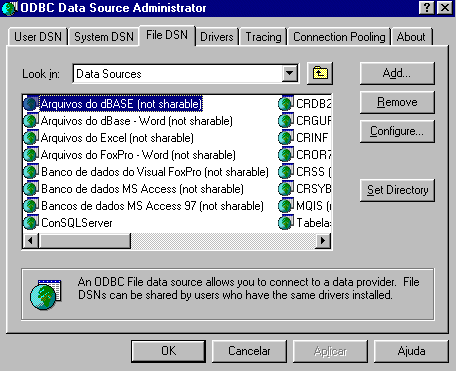The width and height of the screenshot is (456, 371).
Task: Click the Configure... button
Action: [x=397, y=131]
